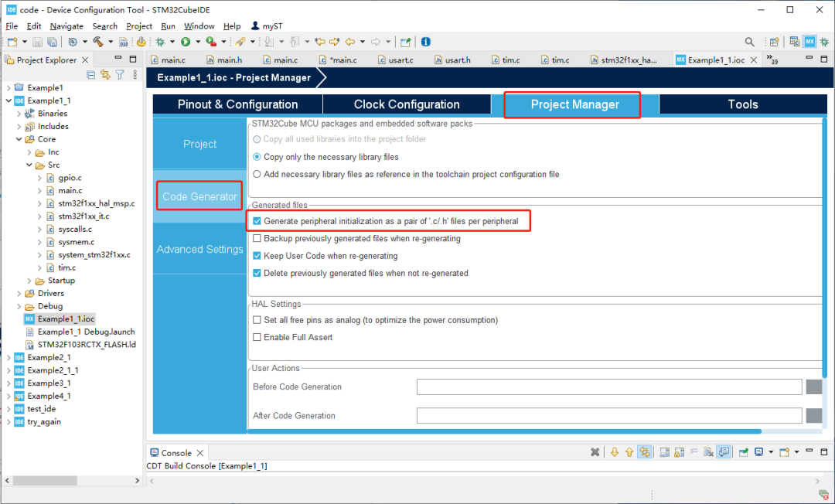Click the Display Selected Console monitor icon

click(758, 452)
